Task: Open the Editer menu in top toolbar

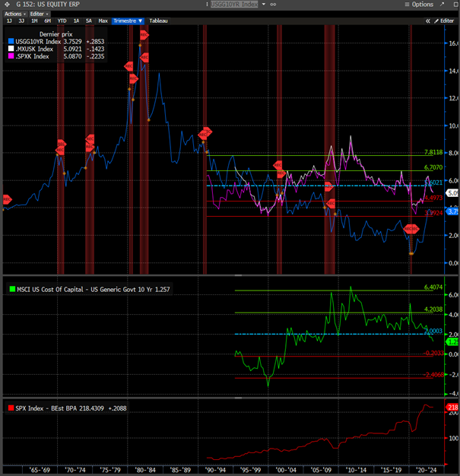Action: [36, 13]
